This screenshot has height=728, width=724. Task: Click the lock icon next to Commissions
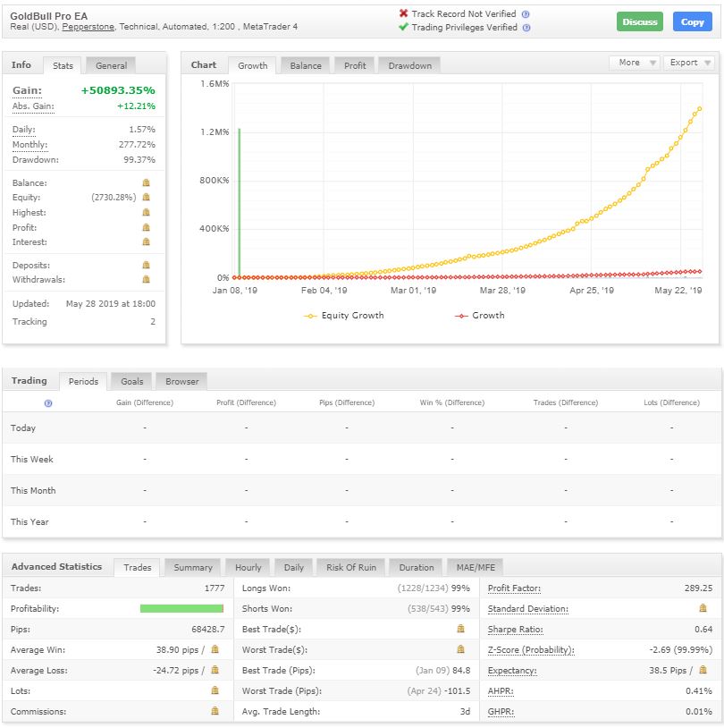pyautogui.click(x=215, y=710)
